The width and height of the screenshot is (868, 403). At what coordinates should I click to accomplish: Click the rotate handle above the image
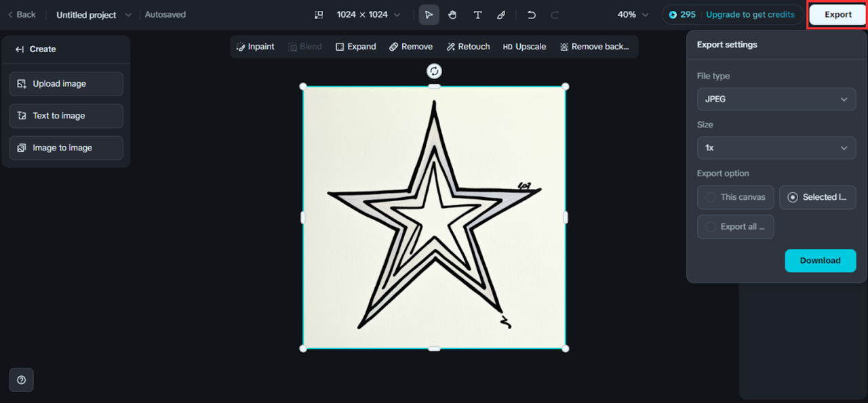434,71
